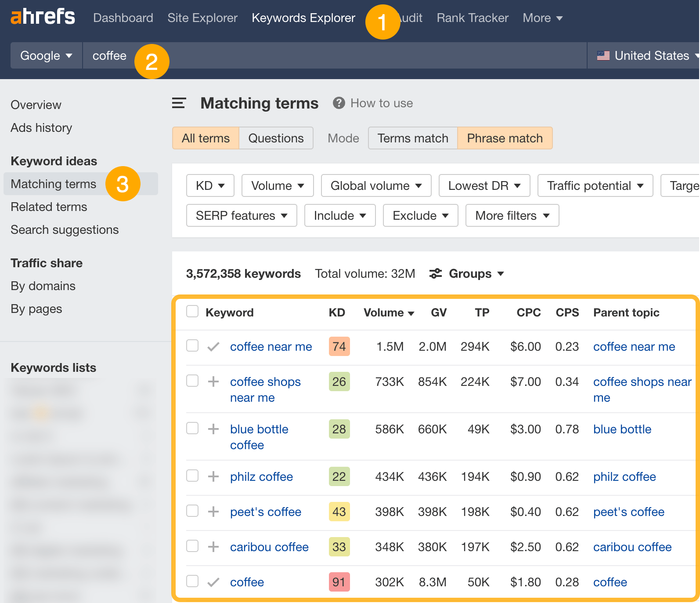Open the sidebar hamburger menu icon
Image resolution: width=700 pixels, height=603 pixels.
coord(179,103)
